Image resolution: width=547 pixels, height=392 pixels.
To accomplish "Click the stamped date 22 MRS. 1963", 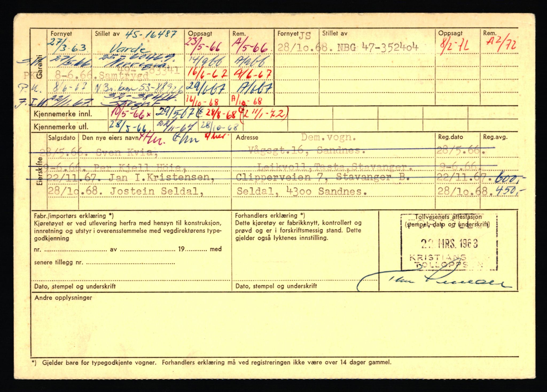I will tap(450, 243).
